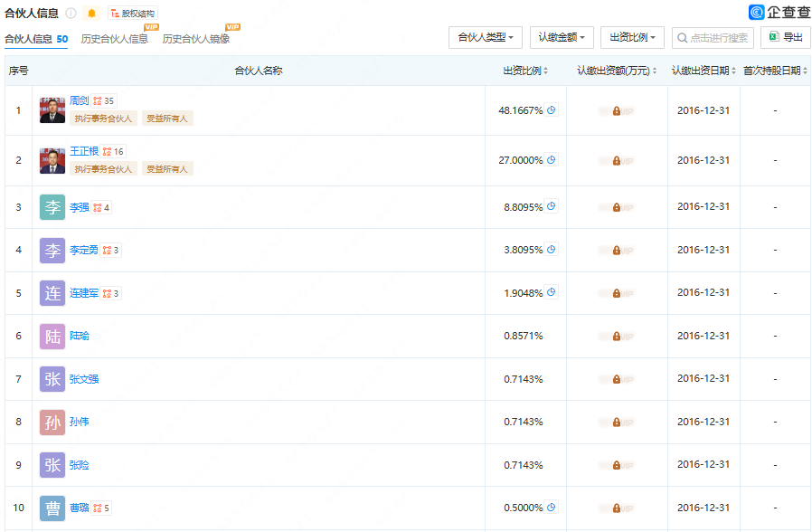Open partner link 王正根
The height and width of the screenshot is (532, 812).
coord(84,151)
